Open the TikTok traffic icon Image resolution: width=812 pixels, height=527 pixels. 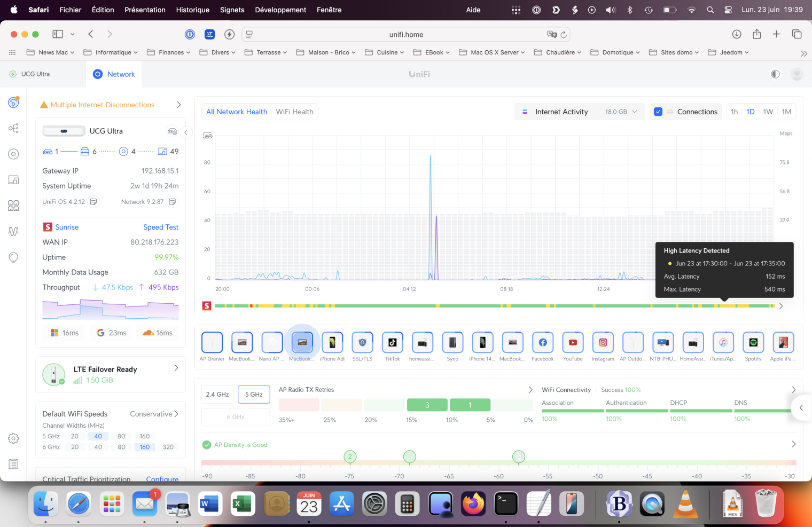(x=392, y=343)
